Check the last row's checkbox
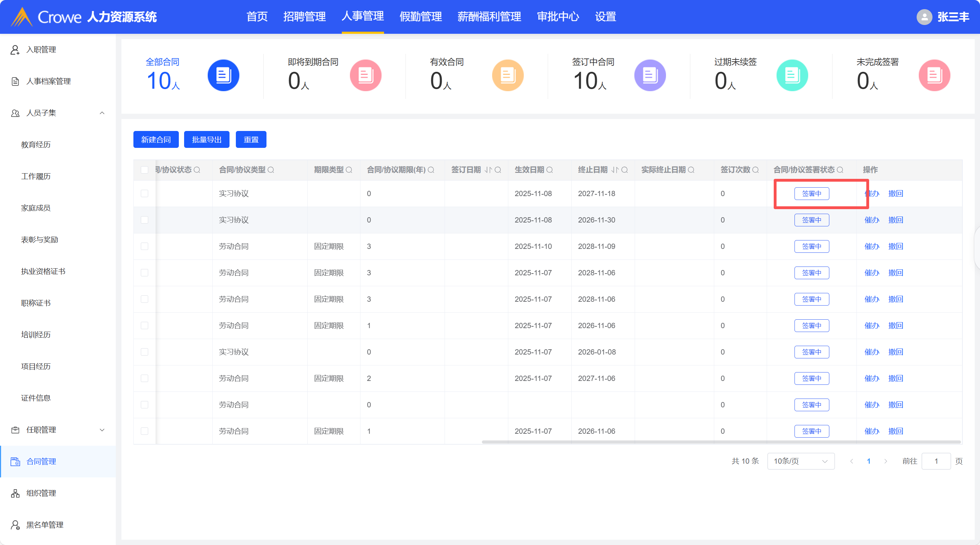Image resolution: width=980 pixels, height=545 pixels. [145, 431]
